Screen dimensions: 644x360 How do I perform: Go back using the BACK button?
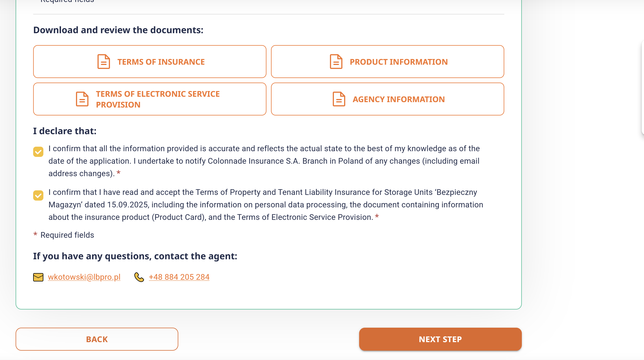click(97, 339)
